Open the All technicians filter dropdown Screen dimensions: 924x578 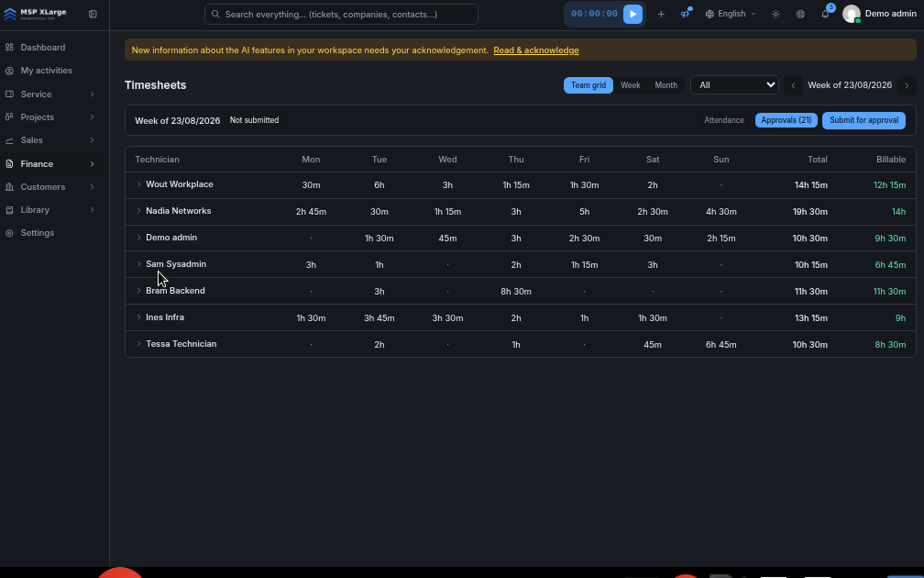pyautogui.click(x=734, y=85)
